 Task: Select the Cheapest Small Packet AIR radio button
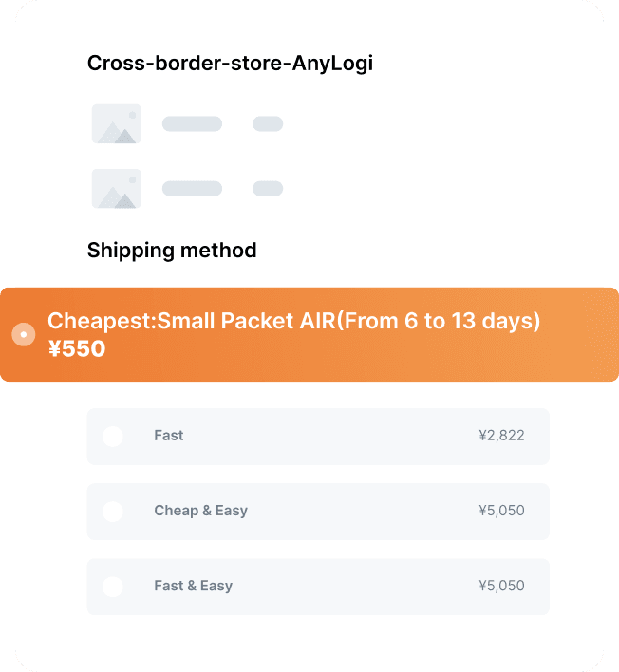pos(24,334)
